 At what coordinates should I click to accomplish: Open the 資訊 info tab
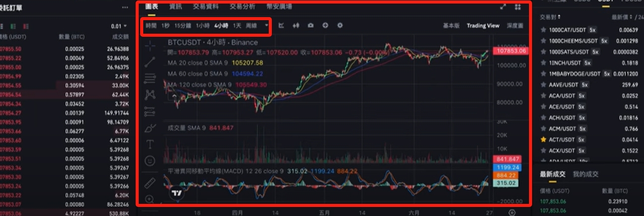tap(176, 7)
